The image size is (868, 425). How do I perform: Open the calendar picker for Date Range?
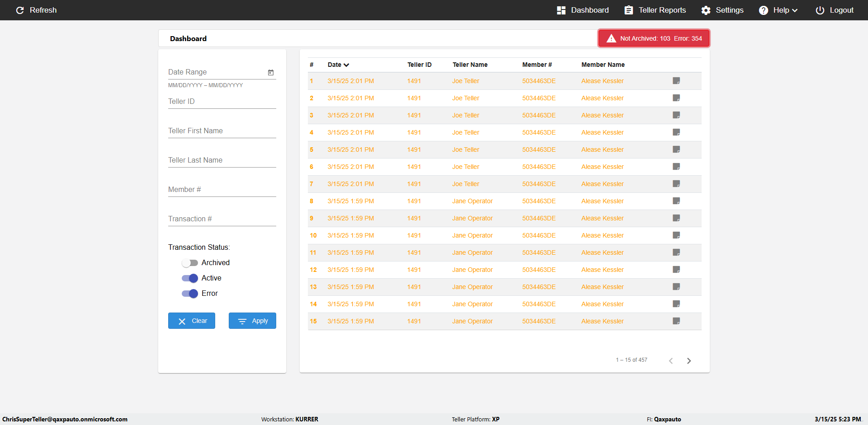tap(271, 72)
